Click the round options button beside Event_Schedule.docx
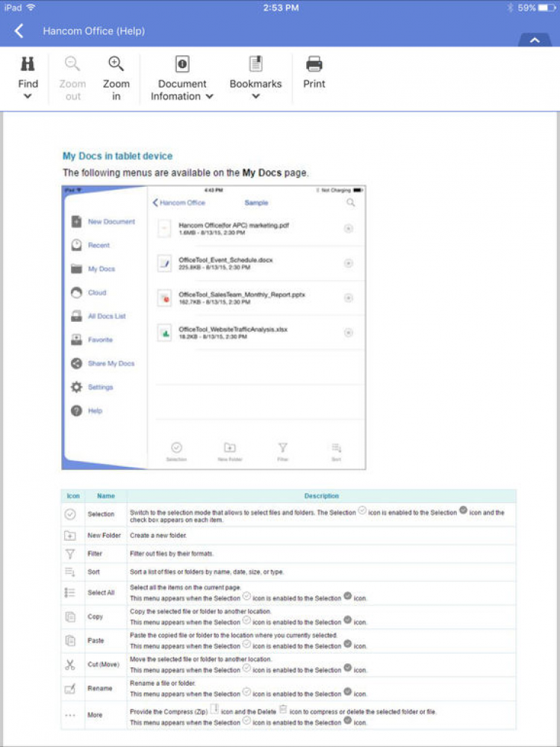 point(349,264)
